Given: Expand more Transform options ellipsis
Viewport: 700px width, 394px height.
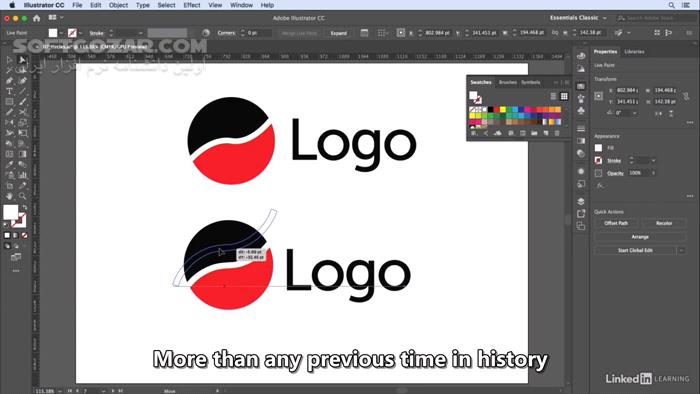Looking at the screenshot, I should click(690, 122).
